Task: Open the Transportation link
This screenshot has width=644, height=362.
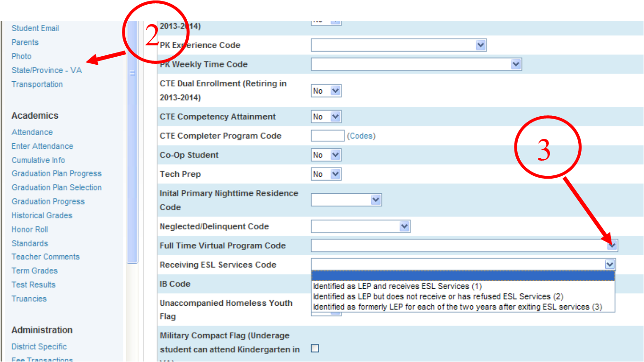Action: tap(37, 84)
